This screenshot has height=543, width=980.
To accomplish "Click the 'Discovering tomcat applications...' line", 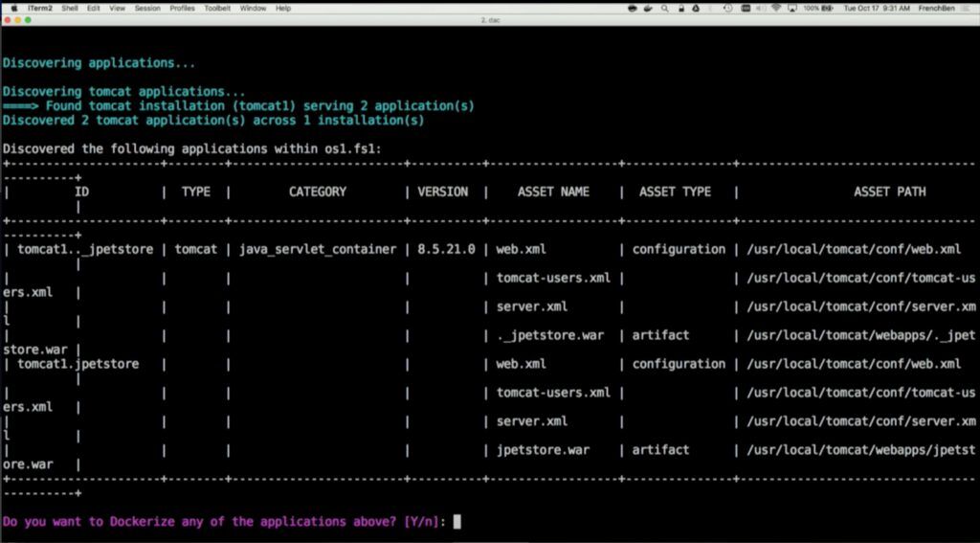I will [123, 92].
